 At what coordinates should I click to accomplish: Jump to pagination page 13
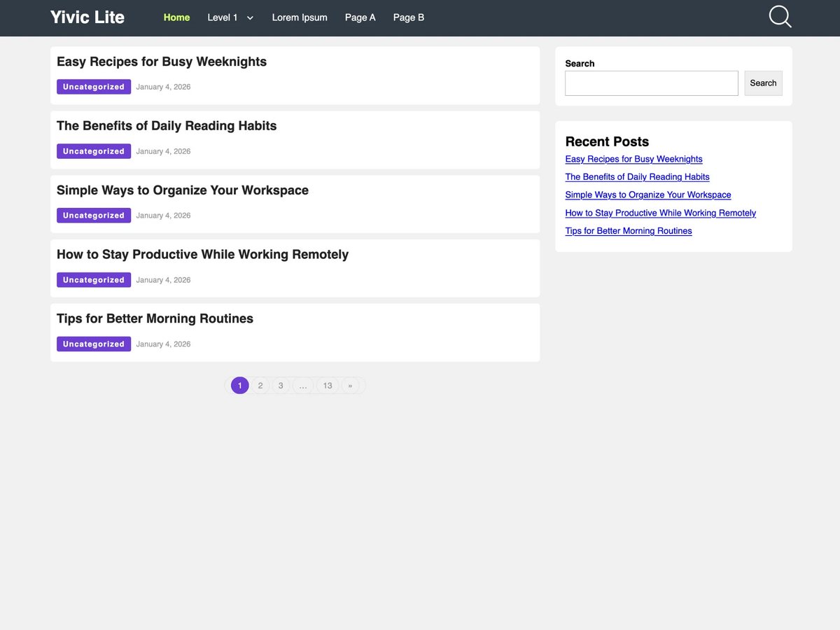coord(328,386)
